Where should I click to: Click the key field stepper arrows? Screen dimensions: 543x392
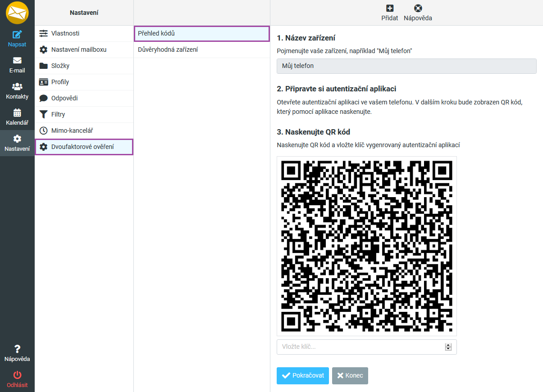(x=448, y=347)
